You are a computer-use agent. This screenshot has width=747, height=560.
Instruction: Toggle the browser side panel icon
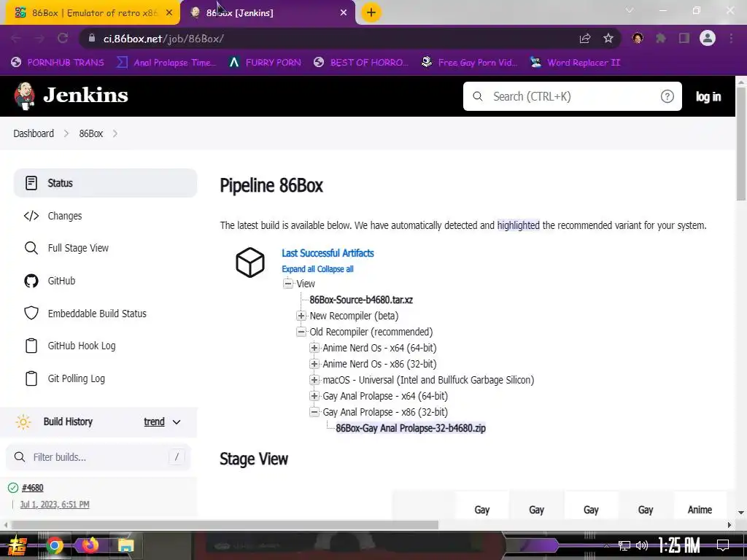click(x=684, y=38)
